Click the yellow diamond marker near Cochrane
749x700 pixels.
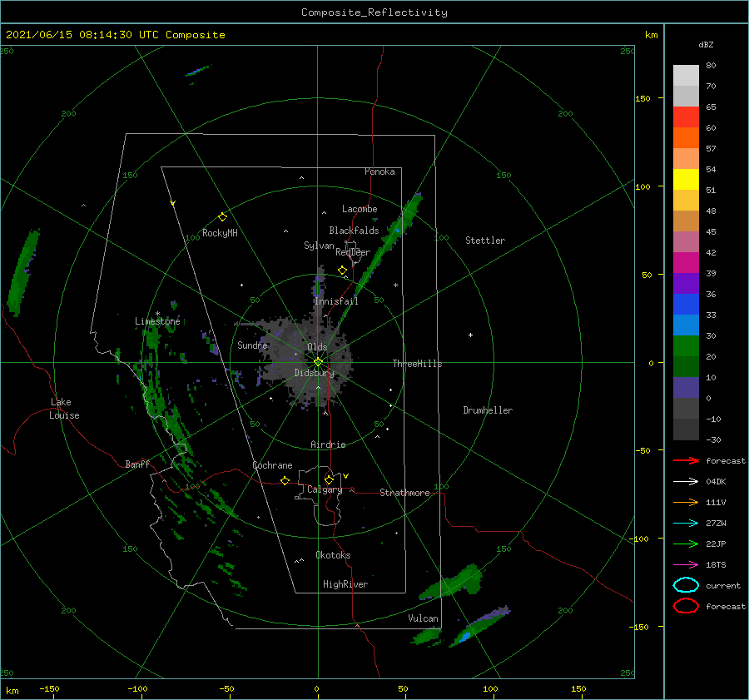pos(285,480)
